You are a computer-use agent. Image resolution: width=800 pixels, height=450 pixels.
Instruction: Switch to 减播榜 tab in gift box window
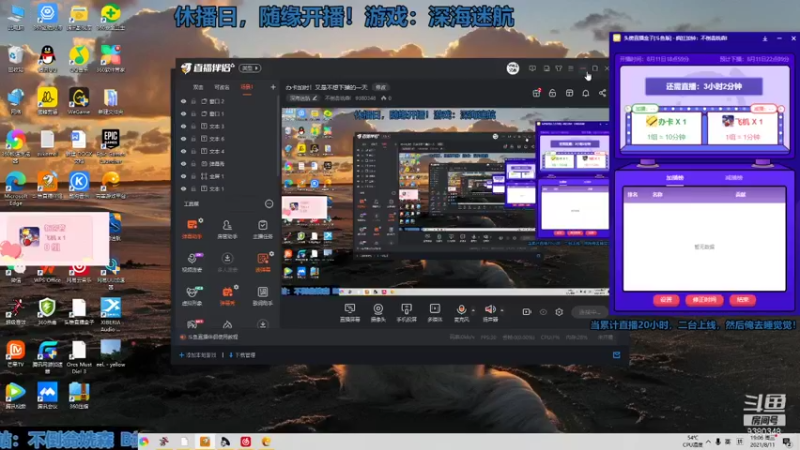[x=734, y=178]
